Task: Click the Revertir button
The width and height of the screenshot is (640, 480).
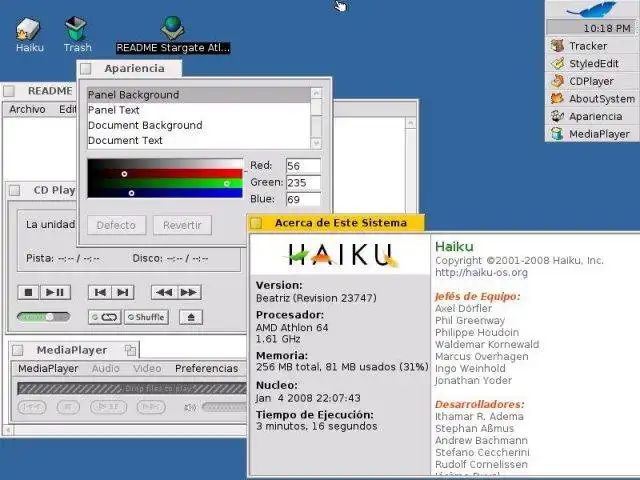Action: click(182, 225)
